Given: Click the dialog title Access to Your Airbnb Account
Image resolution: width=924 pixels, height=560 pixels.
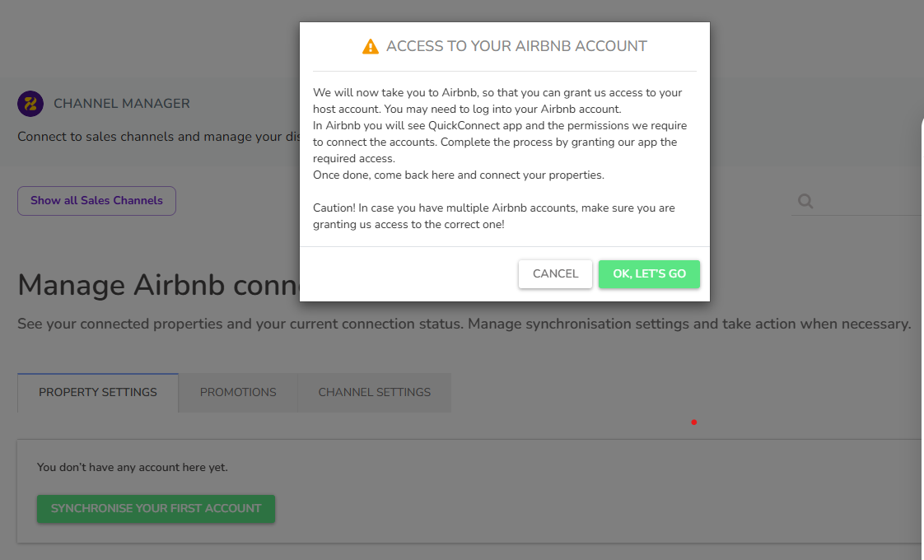Looking at the screenshot, I should [516, 47].
